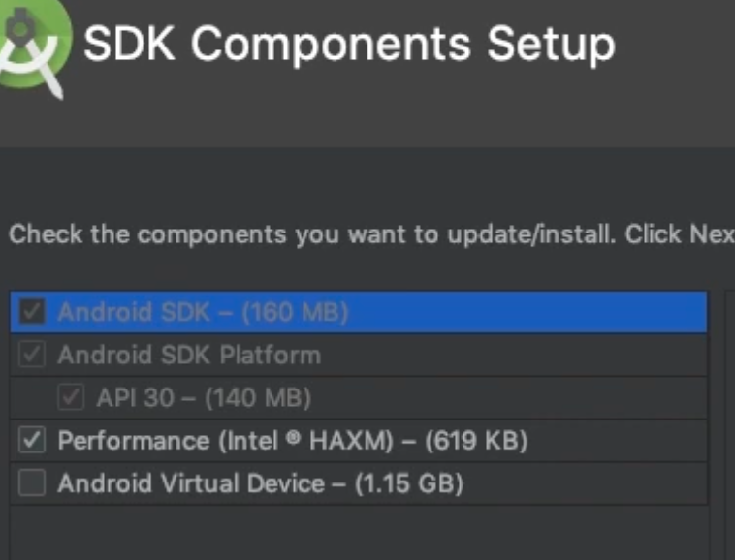735x560 pixels.
Task: Click the empty area below the components list
Action: point(359,533)
